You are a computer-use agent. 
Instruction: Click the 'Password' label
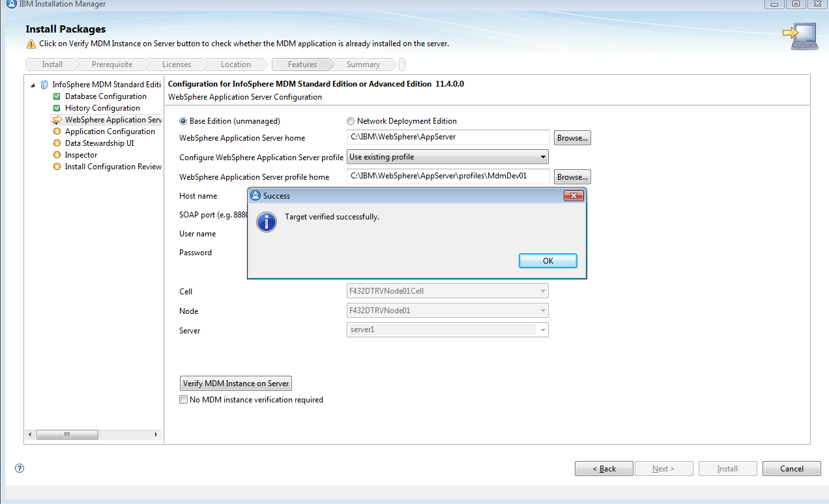196,253
